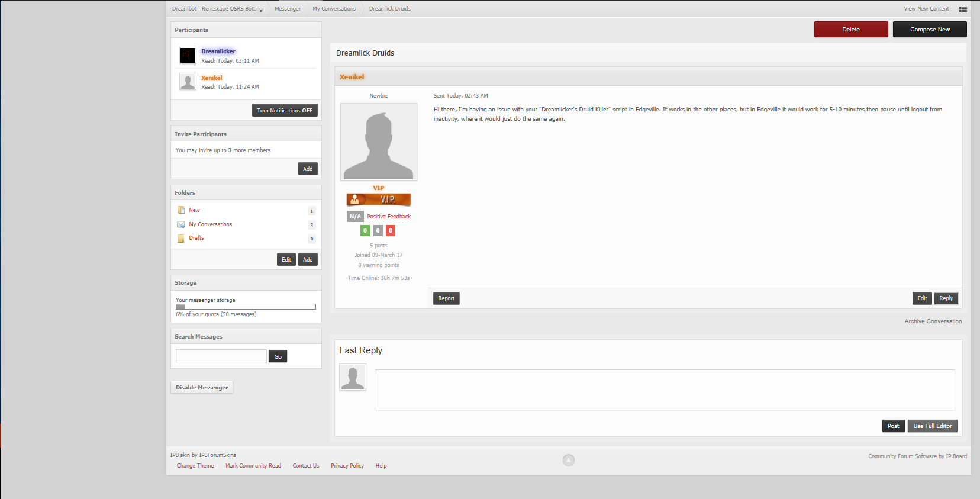Click Go to search messages
The image size is (980, 499).
[278, 356]
